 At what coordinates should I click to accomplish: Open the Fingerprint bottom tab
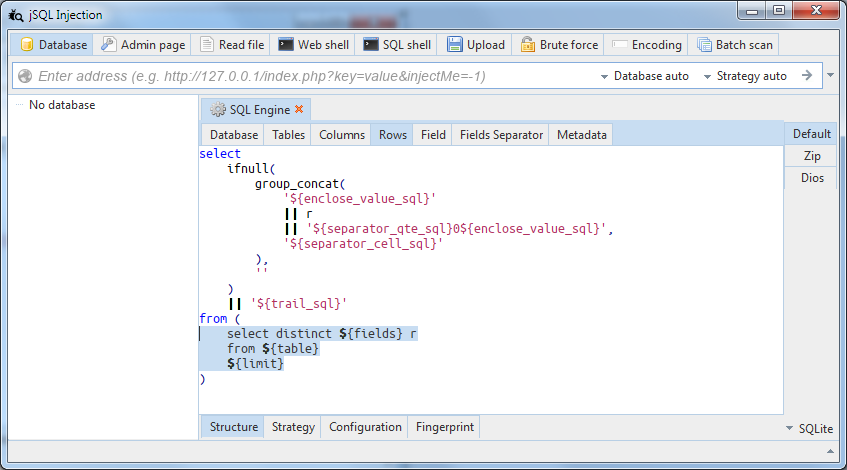tap(445, 427)
